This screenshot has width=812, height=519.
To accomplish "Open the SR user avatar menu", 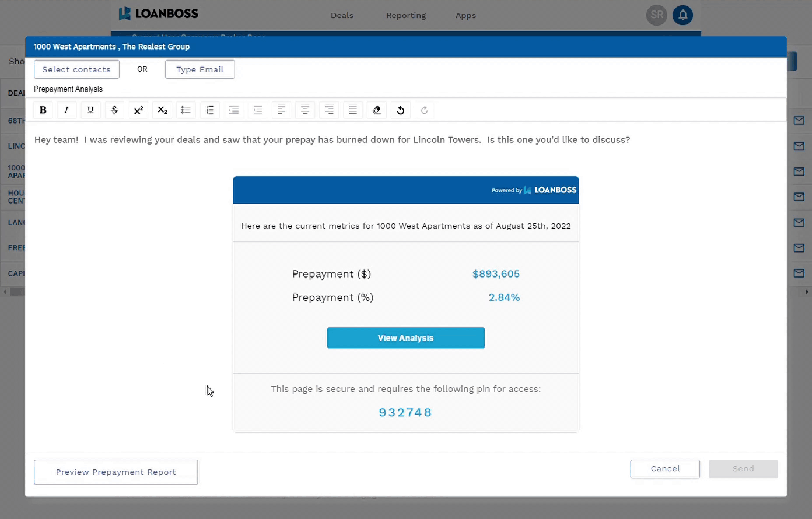I will (657, 15).
